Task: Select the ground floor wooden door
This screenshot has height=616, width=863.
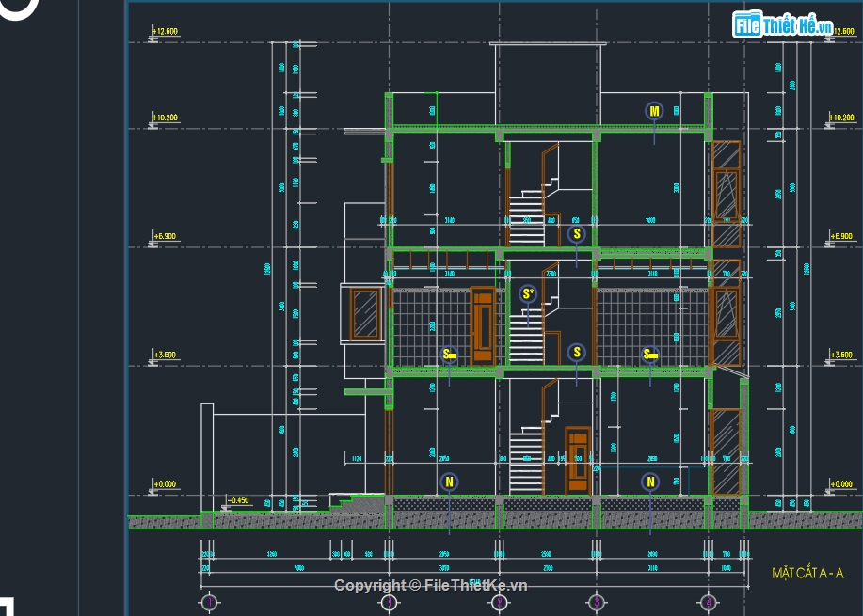Action: (578, 461)
